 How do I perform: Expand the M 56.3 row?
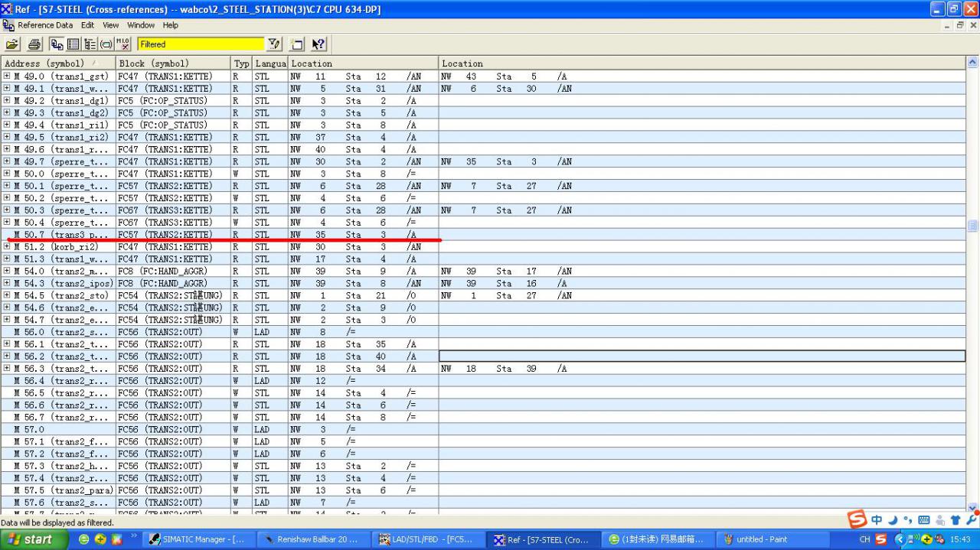[x=7, y=369]
